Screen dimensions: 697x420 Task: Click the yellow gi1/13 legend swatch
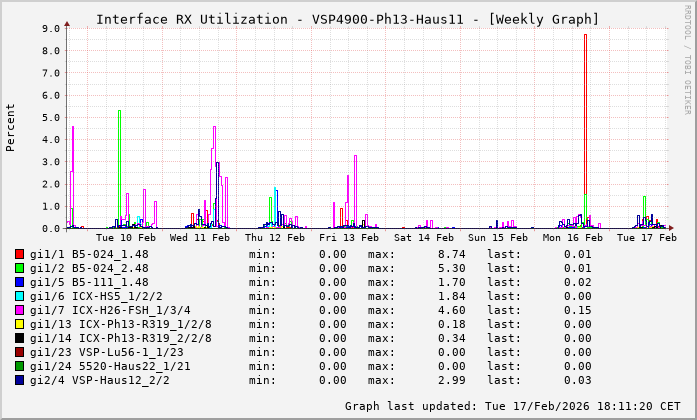coord(20,324)
